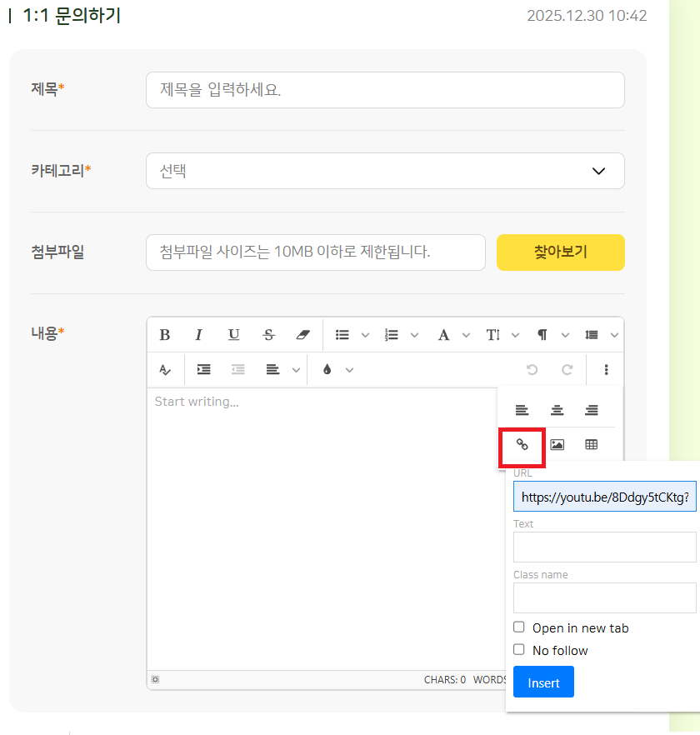Click the 첨부파일 attachment field
This screenshot has height=735, width=700.
coord(316,252)
